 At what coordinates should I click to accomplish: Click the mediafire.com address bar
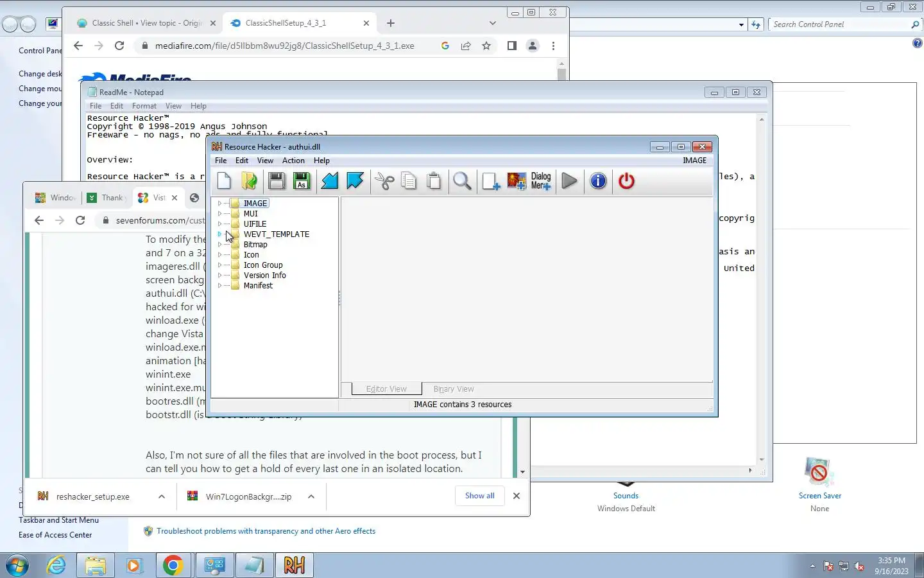tap(284, 46)
